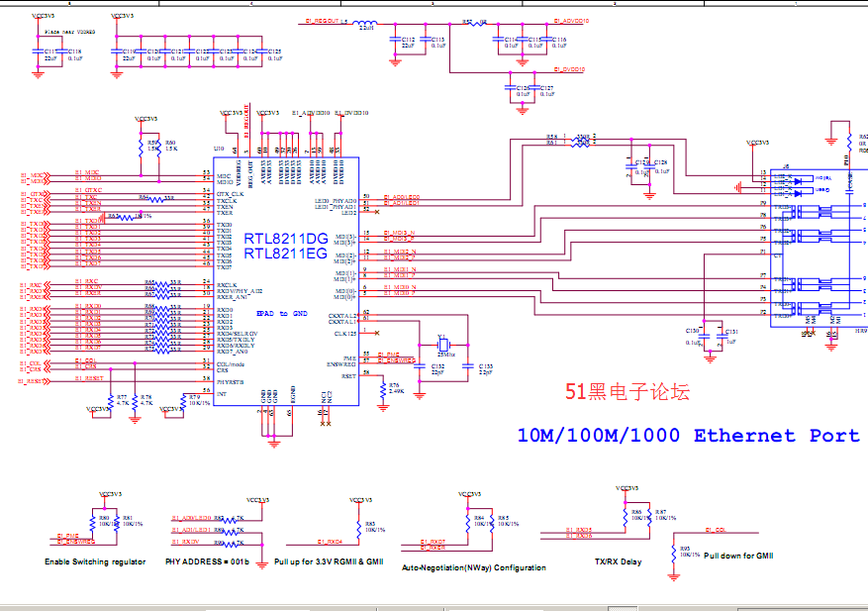The height and width of the screenshot is (611, 868).
Task: Select capacitor C127 0.1uF
Action: tap(534, 87)
